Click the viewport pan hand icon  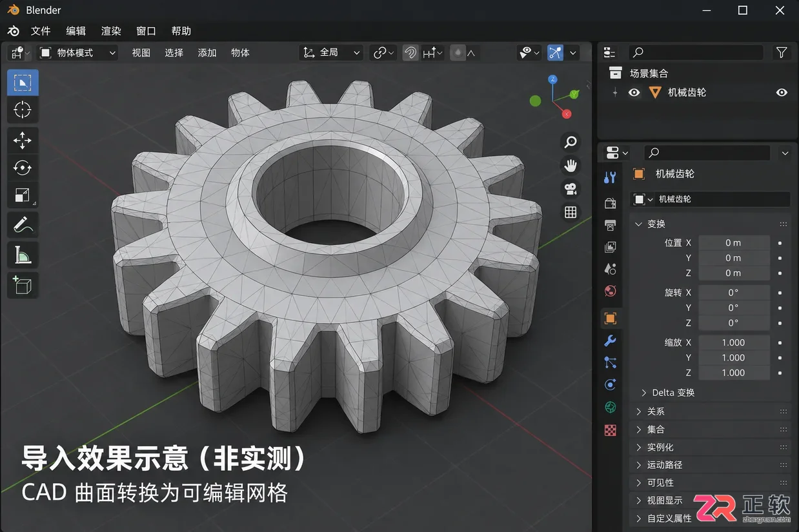tap(571, 166)
